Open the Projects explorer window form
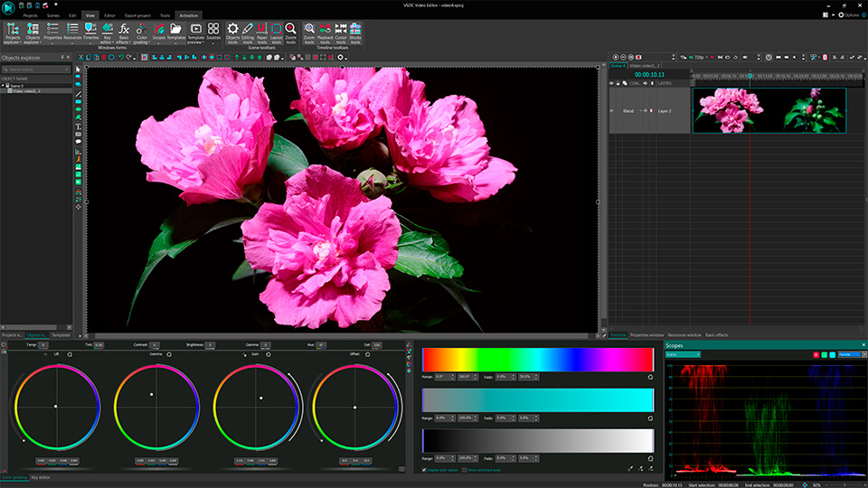The width and height of the screenshot is (868, 488). [x=12, y=33]
